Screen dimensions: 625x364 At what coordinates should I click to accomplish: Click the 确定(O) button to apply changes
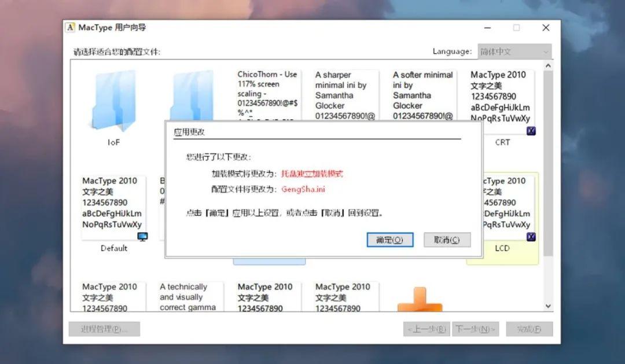(x=390, y=239)
